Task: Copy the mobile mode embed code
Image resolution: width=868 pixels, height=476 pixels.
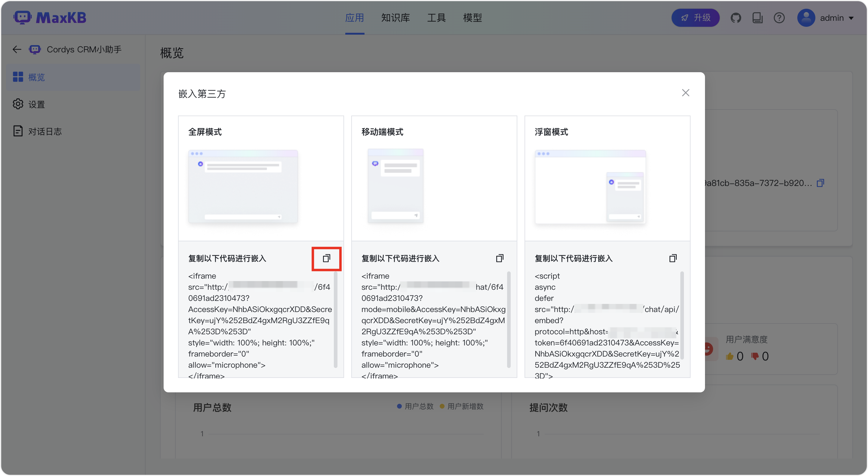Action: 499,258
